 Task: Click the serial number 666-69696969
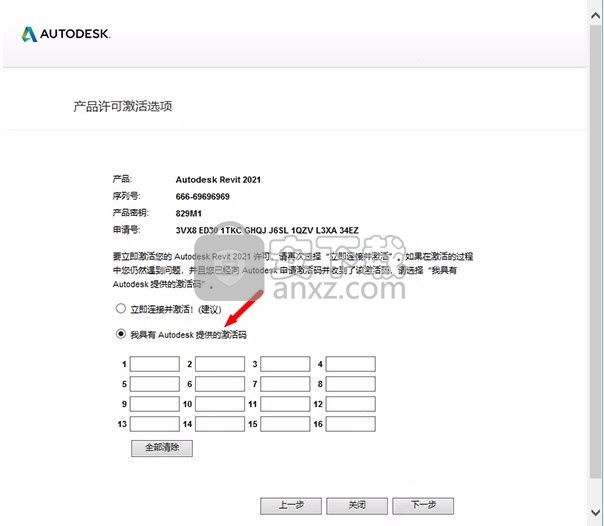[203, 196]
